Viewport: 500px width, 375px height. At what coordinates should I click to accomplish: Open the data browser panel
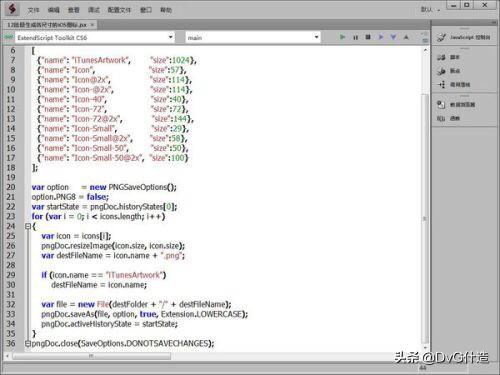[456, 104]
